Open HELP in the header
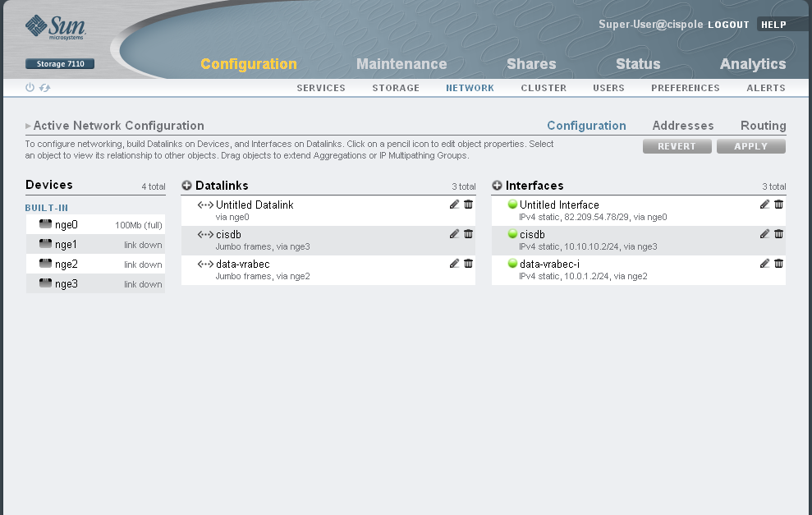Viewport: 812px width, 515px height. [773, 25]
